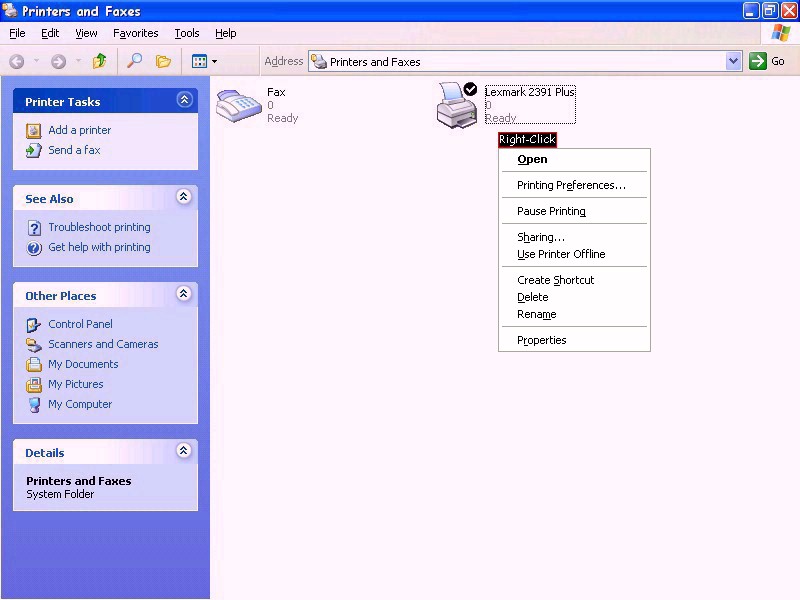Collapse the Details panel
Viewport: 800px width, 600px height.
[184, 451]
